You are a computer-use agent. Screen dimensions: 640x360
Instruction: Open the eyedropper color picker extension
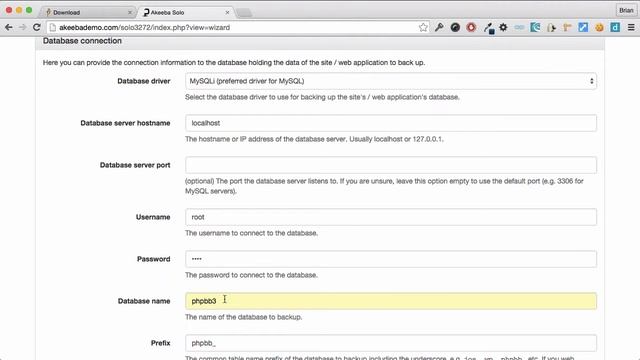[x=488, y=28]
